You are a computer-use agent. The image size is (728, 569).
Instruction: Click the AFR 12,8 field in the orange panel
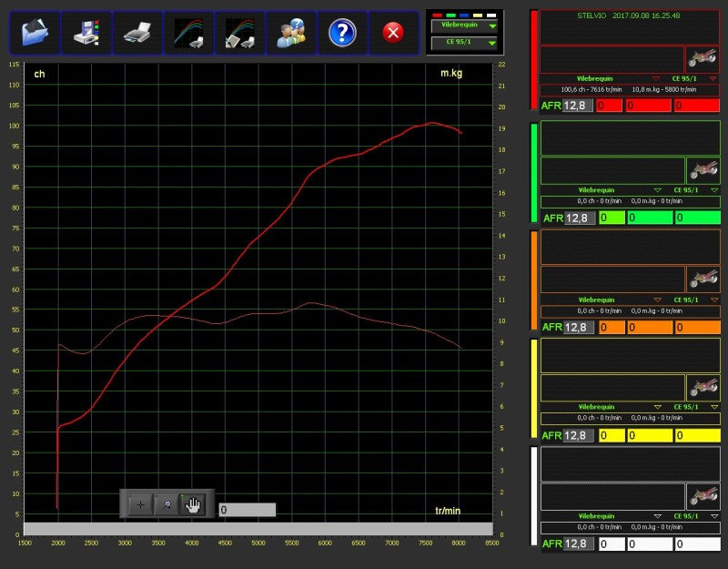pyautogui.click(x=579, y=327)
